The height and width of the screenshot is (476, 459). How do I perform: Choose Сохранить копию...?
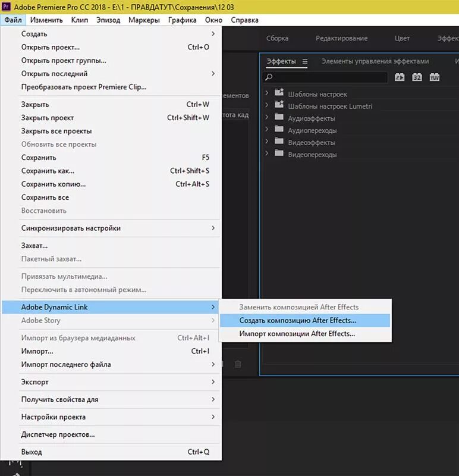[111, 184]
